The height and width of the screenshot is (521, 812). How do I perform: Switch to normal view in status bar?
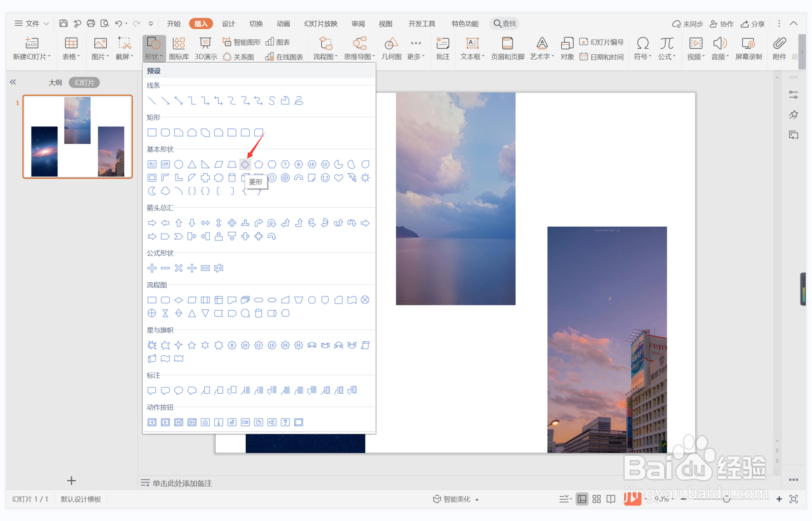pos(582,499)
